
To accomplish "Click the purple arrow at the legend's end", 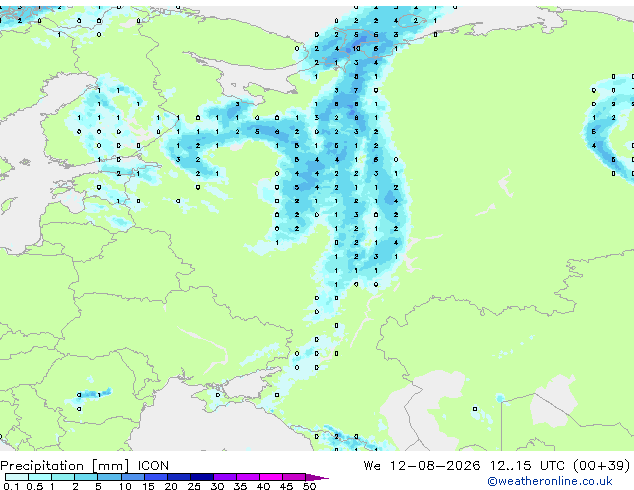I will point(317,477).
